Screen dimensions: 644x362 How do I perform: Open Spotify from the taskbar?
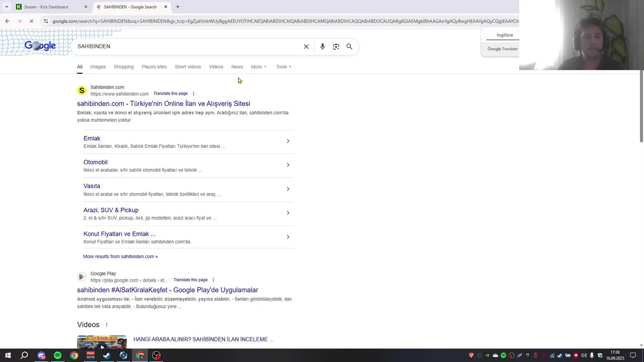tap(57, 355)
